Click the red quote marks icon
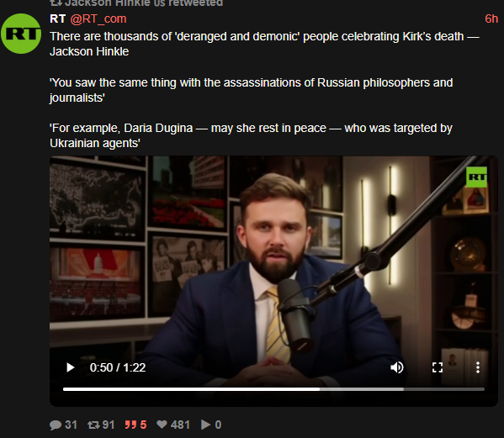This screenshot has width=504, height=438. click(x=130, y=425)
